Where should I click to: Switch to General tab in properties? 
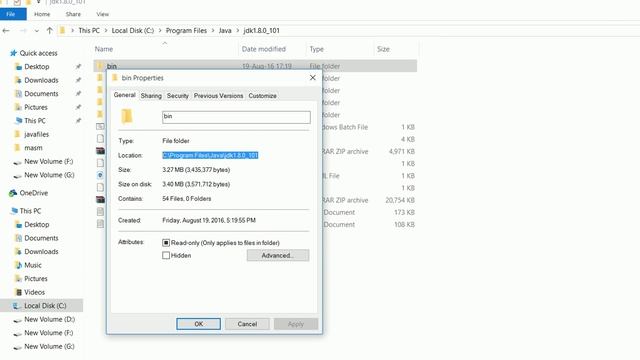(124, 95)
